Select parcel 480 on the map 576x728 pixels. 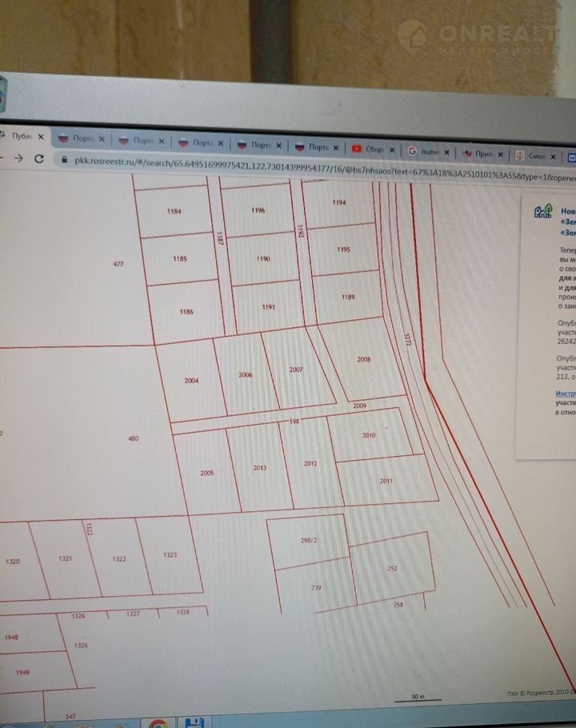(133, 438)
